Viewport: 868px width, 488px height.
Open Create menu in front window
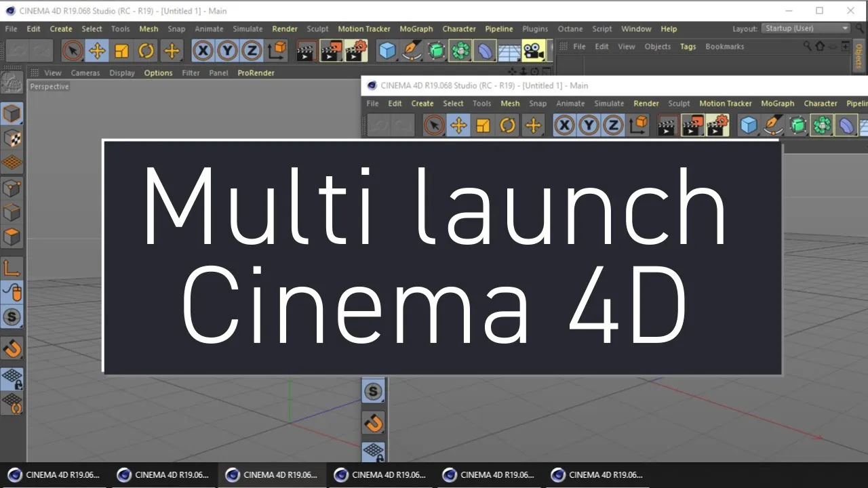422,103
